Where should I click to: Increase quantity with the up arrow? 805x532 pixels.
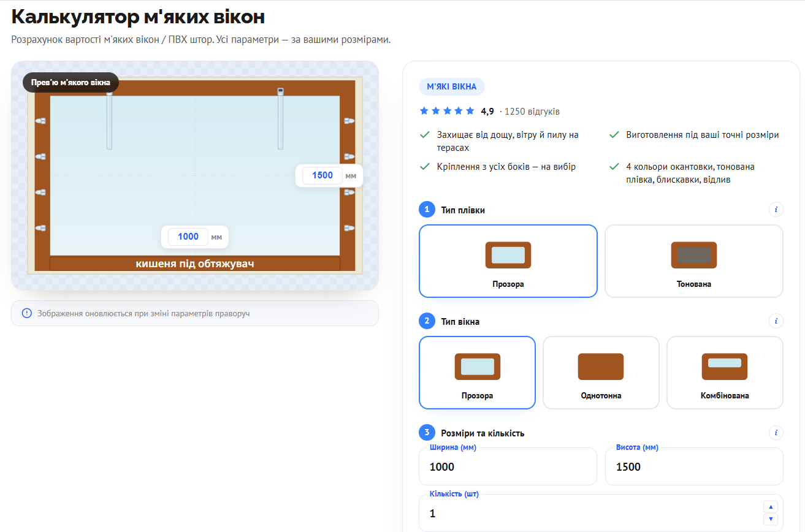[771, 507]
